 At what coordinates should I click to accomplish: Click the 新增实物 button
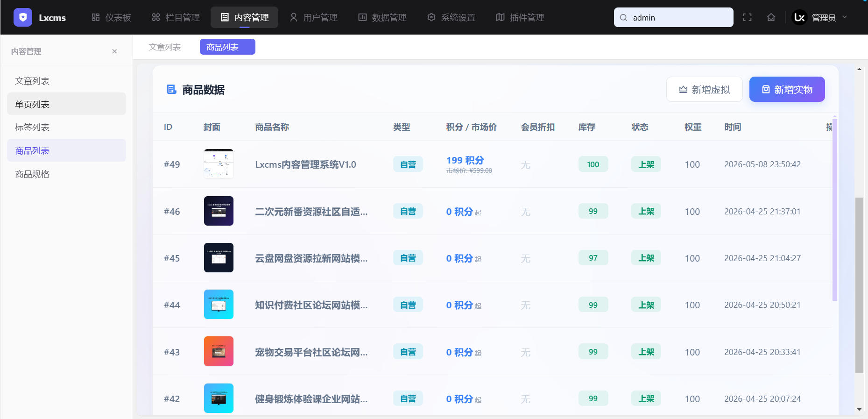[787, 89]
